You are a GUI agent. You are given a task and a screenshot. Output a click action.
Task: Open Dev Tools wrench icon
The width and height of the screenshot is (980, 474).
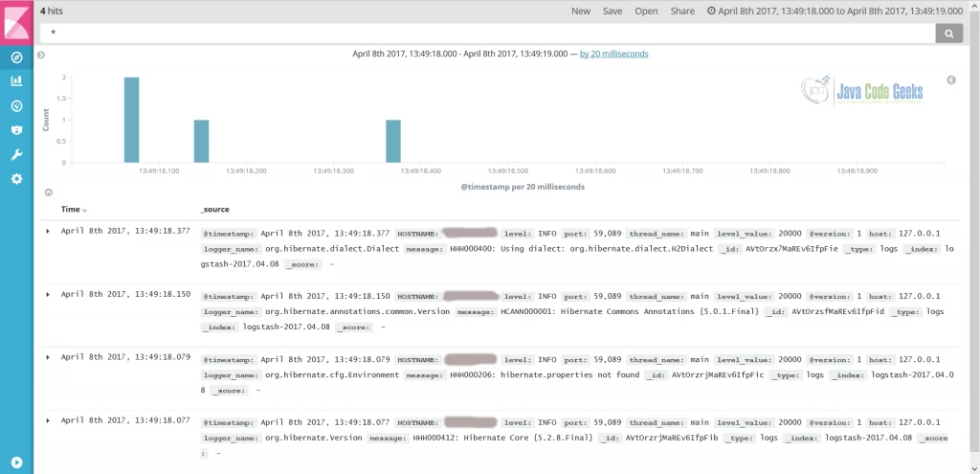point(17,154)
